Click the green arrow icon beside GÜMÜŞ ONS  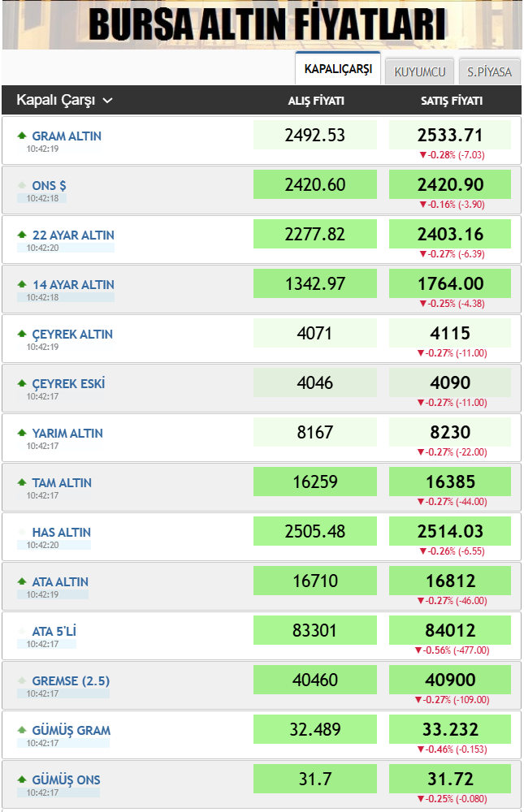point(22,780)
